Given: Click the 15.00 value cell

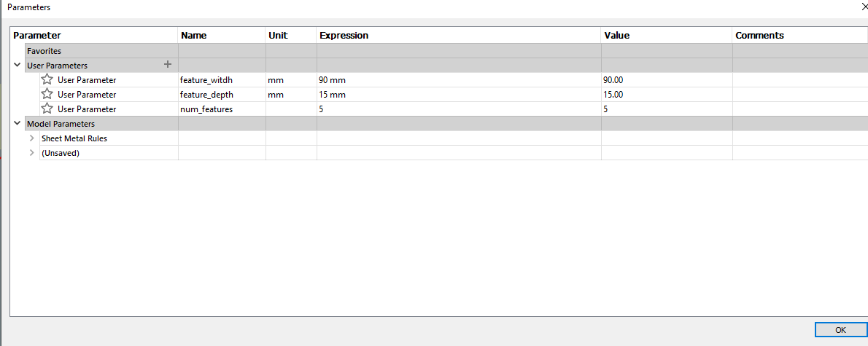Looking at the screenshot, I should [667, 95].
